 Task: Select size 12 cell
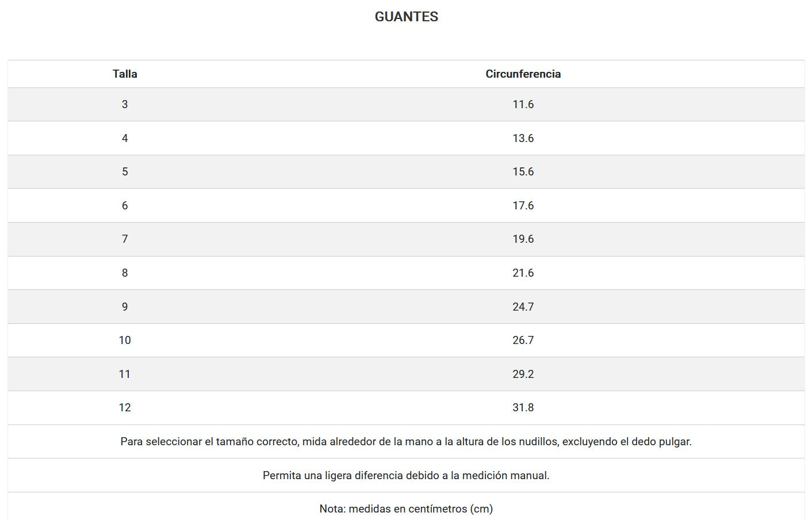(125, 407)
